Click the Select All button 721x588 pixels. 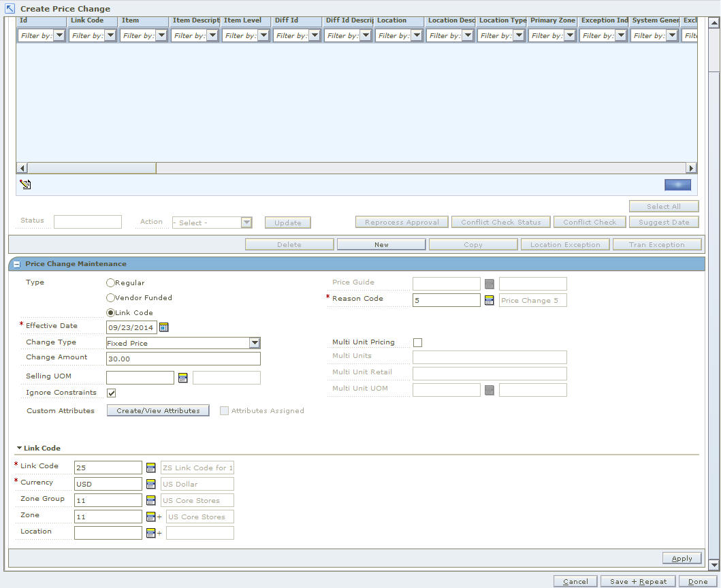coord(664,206)
